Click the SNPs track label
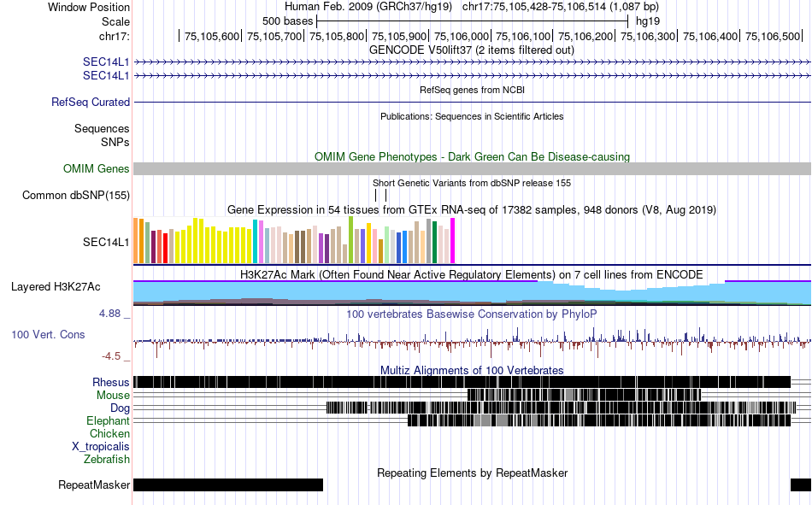The width and height of the screenshot is (812, 505). 115,142
